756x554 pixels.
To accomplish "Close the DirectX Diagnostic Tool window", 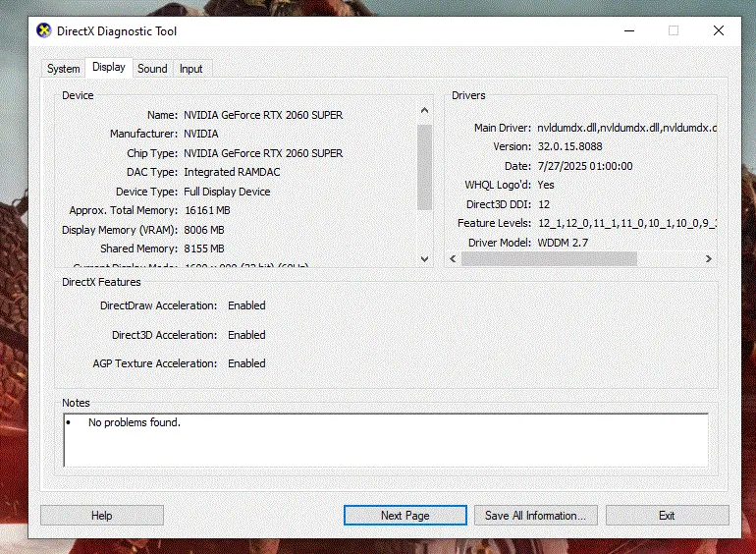I will [719, 30].
